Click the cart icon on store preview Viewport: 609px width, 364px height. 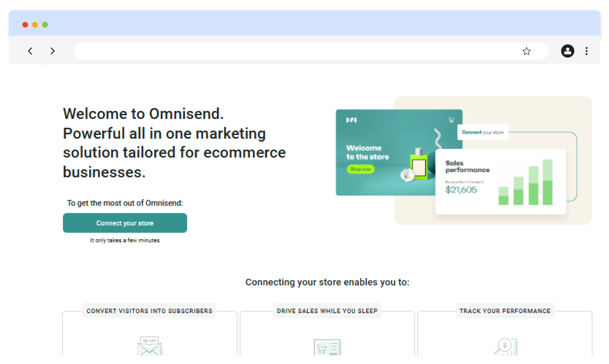[x=451, y=120]
